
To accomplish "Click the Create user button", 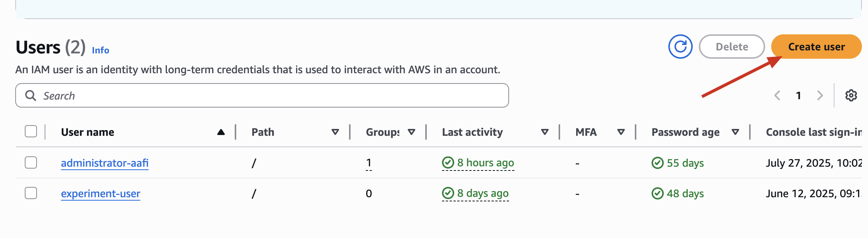I will coord(816,47).
